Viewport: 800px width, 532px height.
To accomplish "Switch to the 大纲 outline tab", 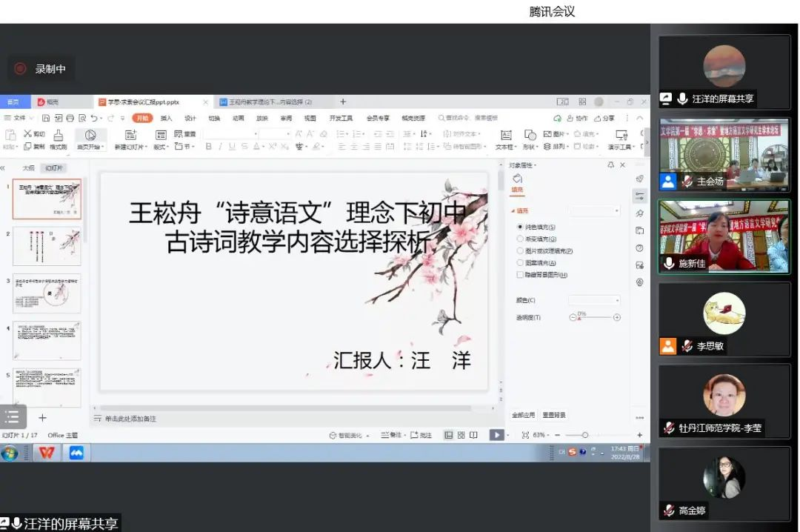I will pos(28,167).
